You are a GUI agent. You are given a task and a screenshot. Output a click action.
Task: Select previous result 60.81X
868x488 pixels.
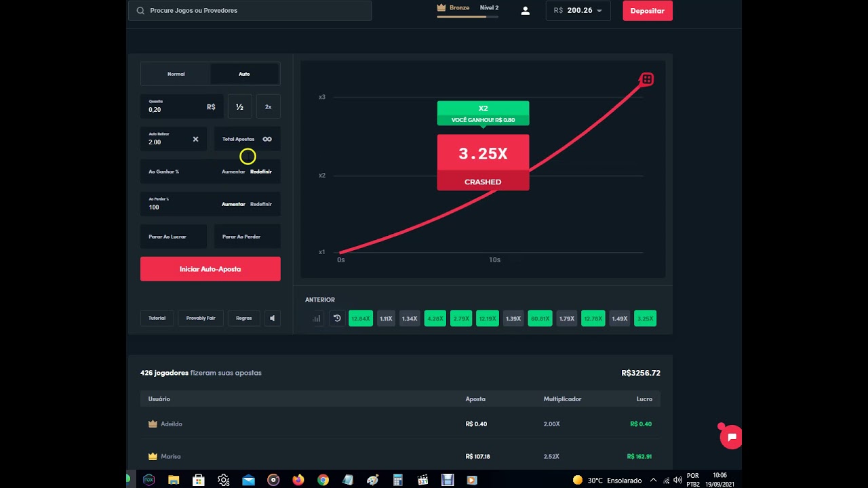click(x=540, y=318)
